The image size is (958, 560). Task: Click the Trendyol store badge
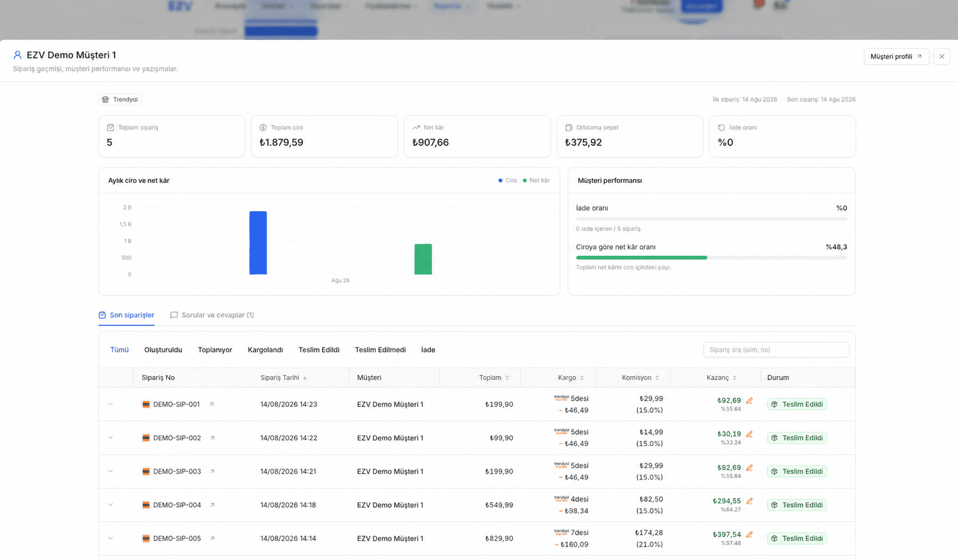click(x=120, y=100)
